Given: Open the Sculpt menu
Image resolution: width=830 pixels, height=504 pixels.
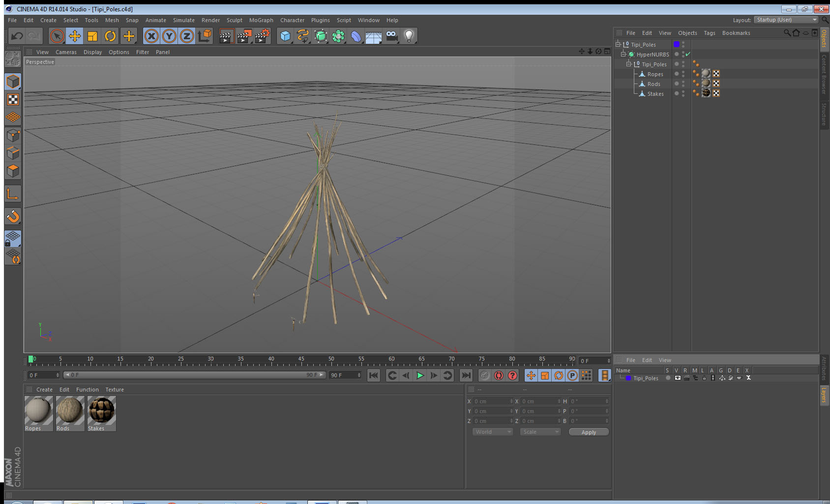Looking at the screenshot, I should [x=235, y=20].
